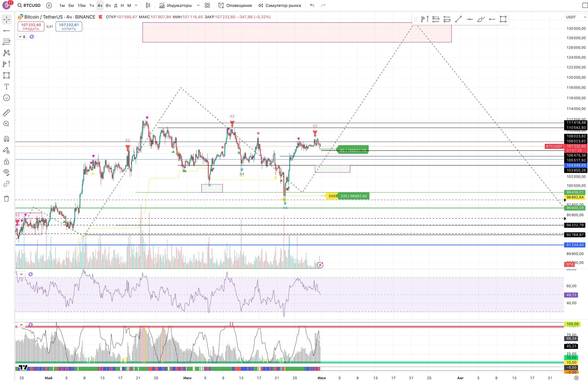Viewport: 588px width, 381px height.
Task: Collapse bottom oscillator pane legend chevron
Action: click(21, 325)
